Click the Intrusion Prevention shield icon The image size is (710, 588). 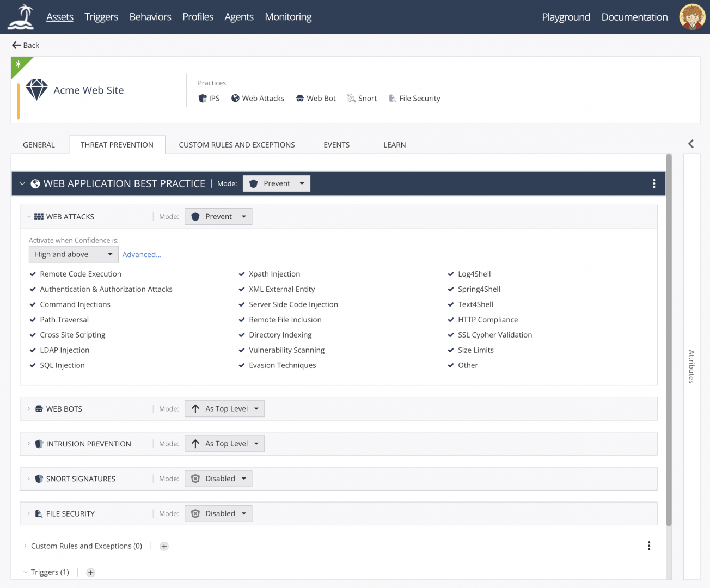point(39,444)
